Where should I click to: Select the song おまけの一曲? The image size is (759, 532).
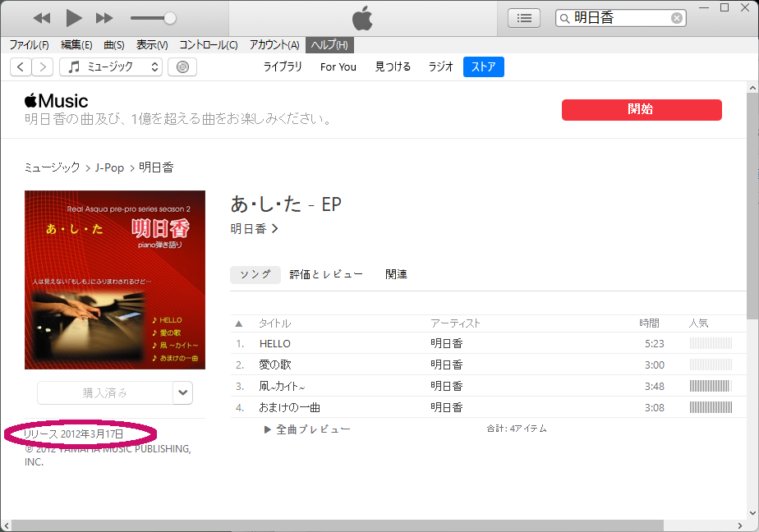289,408
